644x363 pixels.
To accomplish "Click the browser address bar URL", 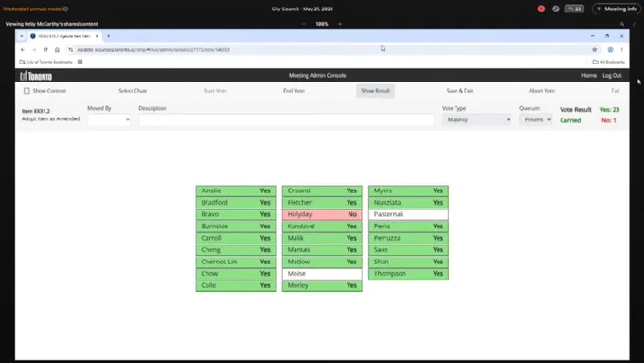I will point(153,49).
